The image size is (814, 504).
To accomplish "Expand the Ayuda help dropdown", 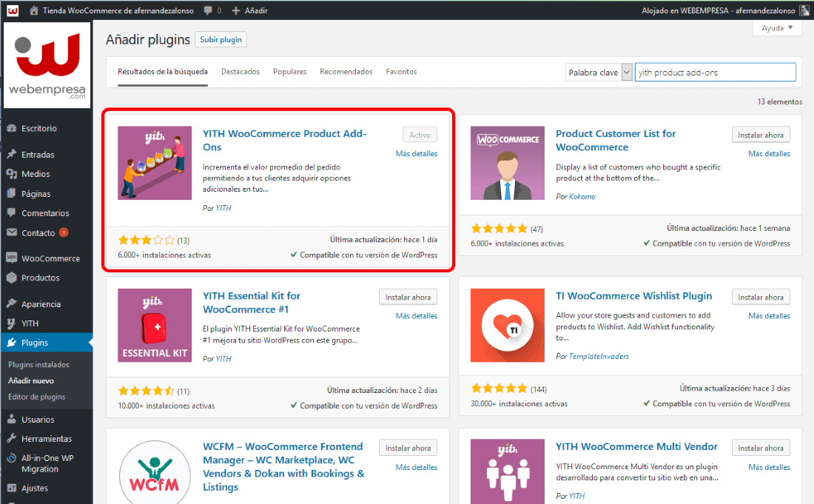I will tap(777, 28).
